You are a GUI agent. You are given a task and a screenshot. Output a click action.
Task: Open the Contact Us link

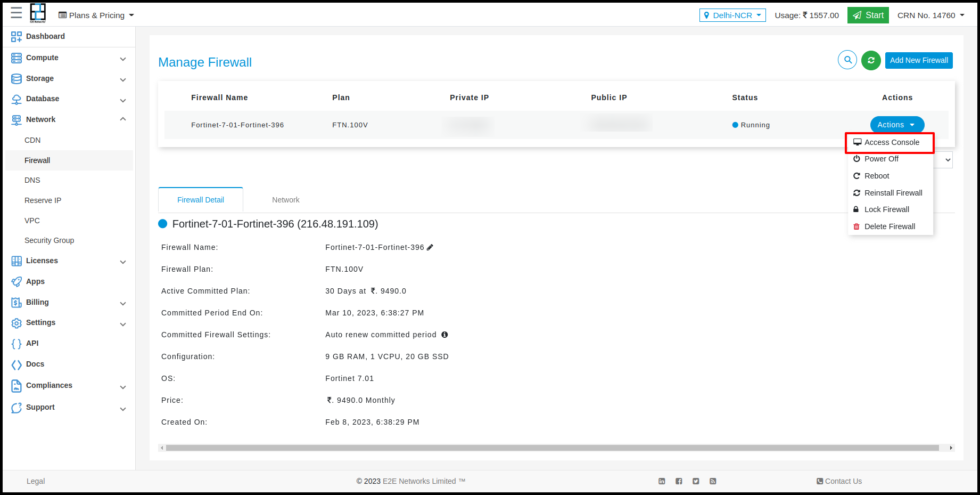tap(839, 481)
